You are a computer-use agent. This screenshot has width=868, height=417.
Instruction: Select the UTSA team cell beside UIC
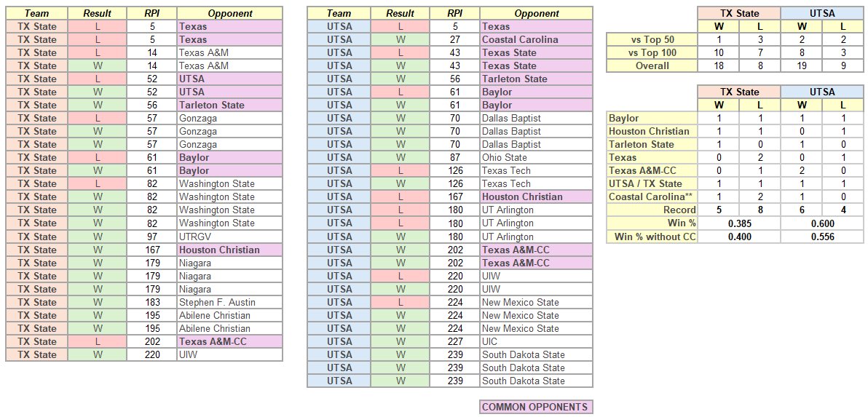point(339,342)
